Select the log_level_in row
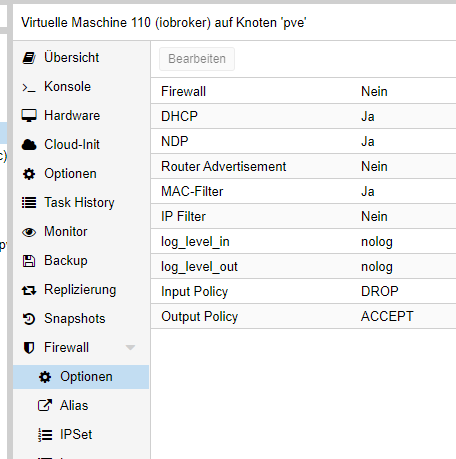Image resolution: width=456 pixels, height=459 pixels. pos(303,241)
